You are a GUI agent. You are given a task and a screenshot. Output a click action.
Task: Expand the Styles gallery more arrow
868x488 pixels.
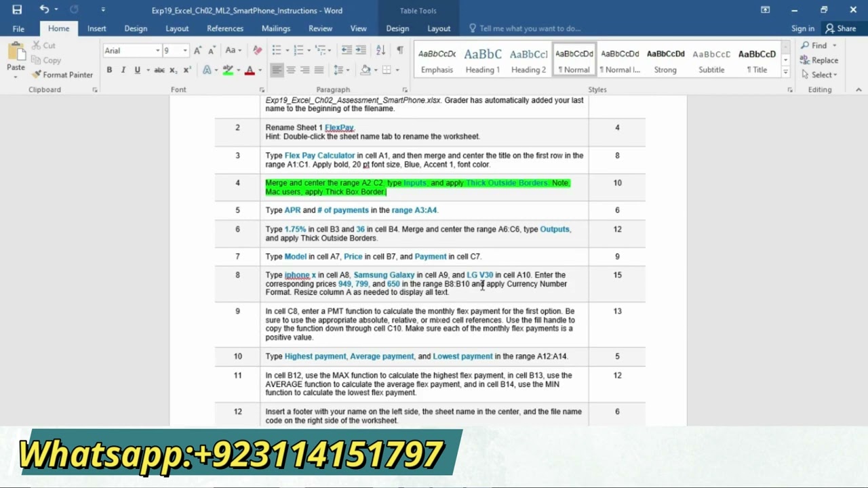coord(785,70)
